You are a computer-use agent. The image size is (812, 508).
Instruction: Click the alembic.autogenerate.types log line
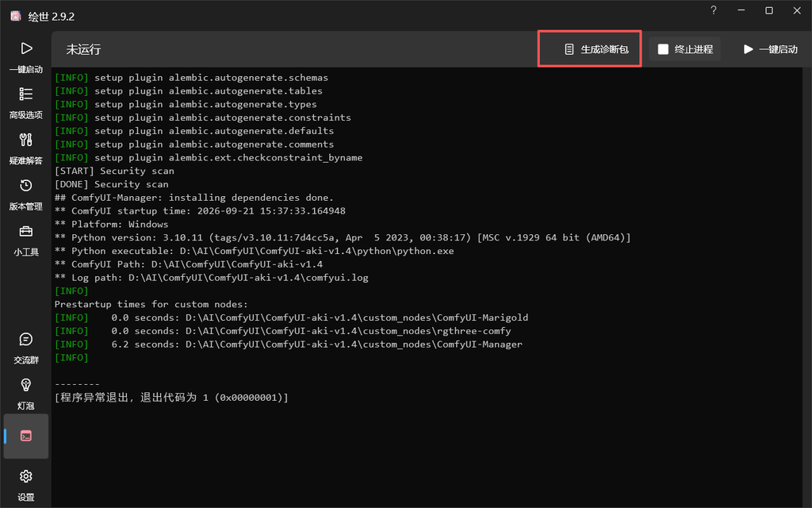pos(186,104)
